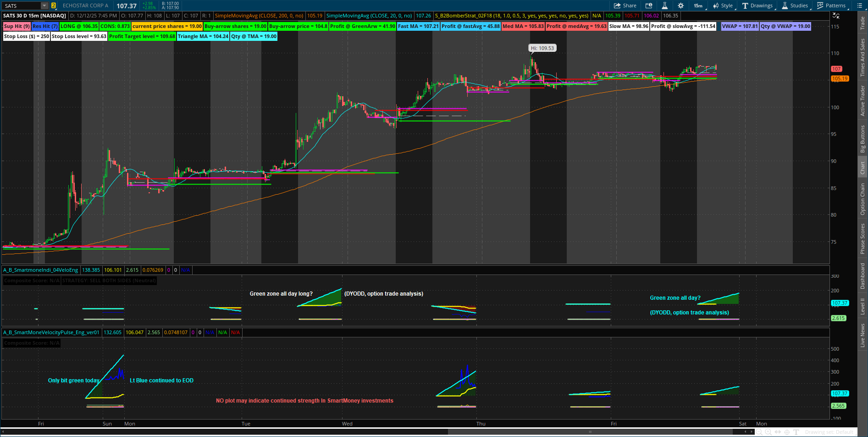Open the chart settings gear
This screenshot has height=437, width=868.
click(x=680, y=6)
